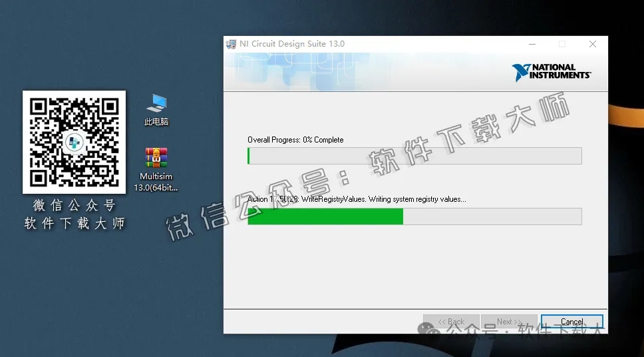Click the QR code image on desktop
The width and height of the screenshot is (644, 357).
coord(75,143)
